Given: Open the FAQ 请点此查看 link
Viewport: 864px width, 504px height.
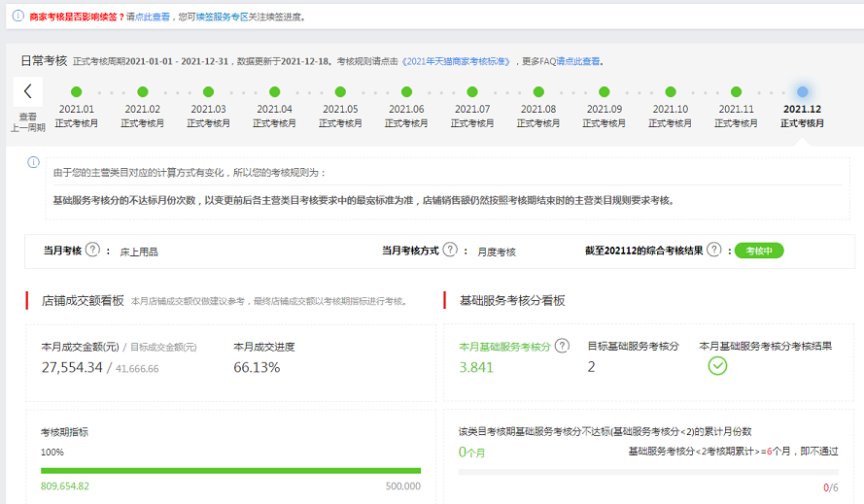Looking at the screenshot, I should click(x=578, y=61).
